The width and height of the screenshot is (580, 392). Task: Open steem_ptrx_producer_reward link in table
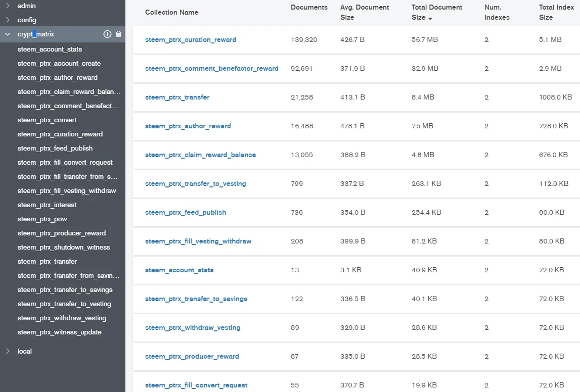[192, 357]
